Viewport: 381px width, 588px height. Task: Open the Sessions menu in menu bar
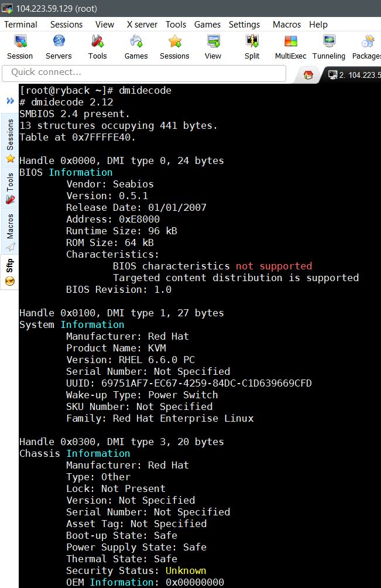pos(66,25)
